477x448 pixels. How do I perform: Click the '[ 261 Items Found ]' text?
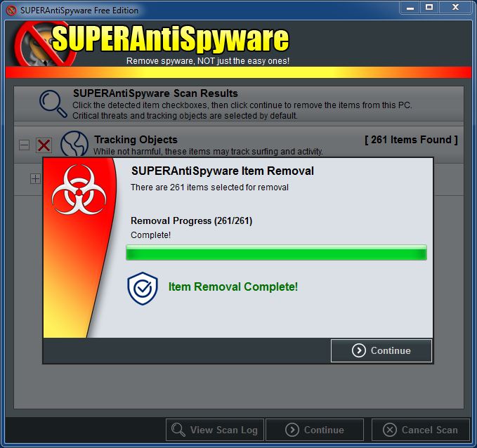coord(411,140)
